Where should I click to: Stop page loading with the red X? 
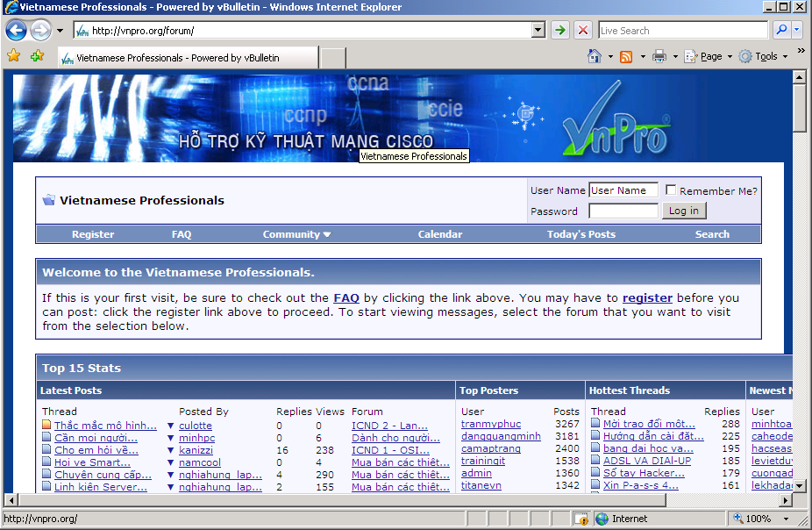coord(583,31)
